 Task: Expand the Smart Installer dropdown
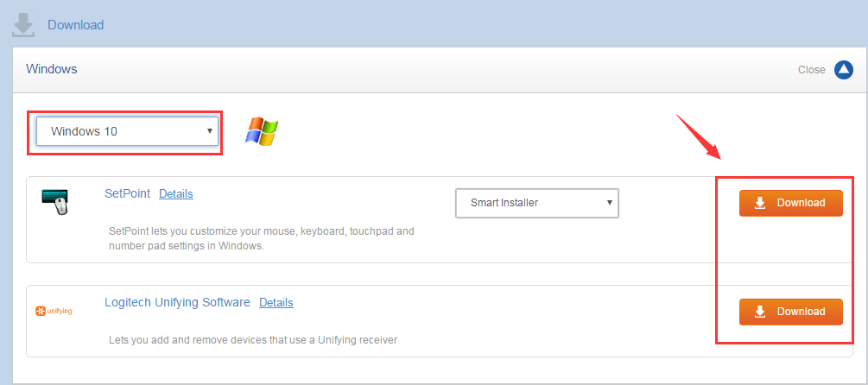[x=536, y=203]
